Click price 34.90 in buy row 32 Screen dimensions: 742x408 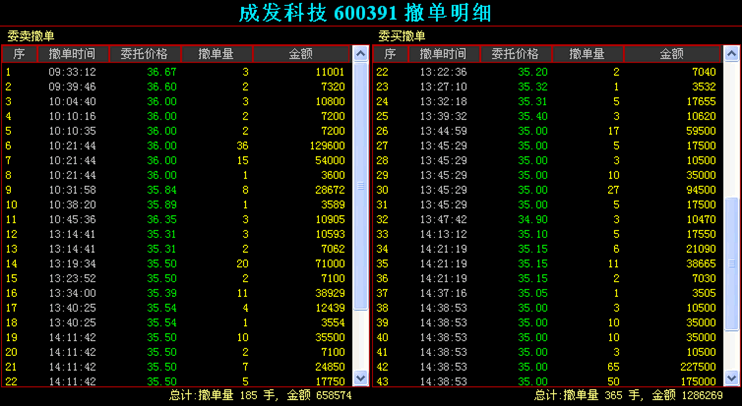pos(533,220)
